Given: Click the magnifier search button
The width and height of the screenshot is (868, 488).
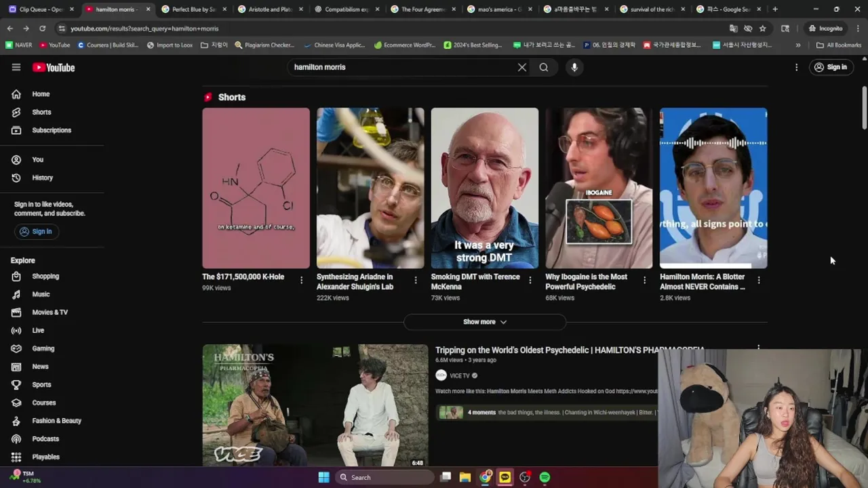Looking at the screenshot, I should 544,67.
